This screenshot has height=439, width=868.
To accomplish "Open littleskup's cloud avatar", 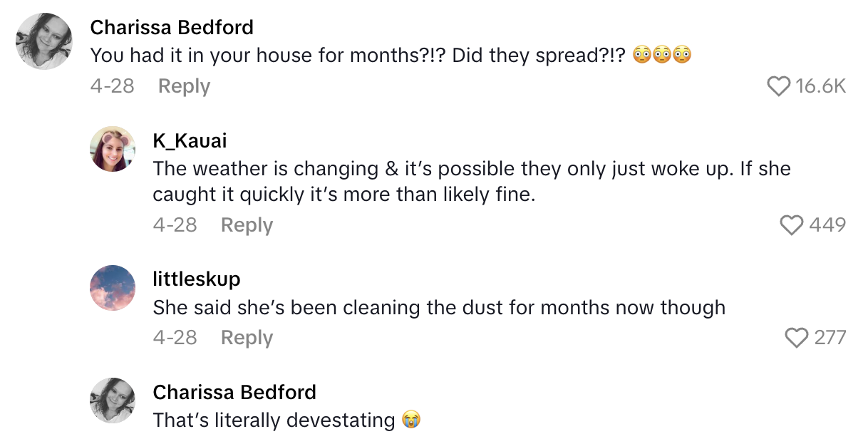I will (x=113, y=288).
